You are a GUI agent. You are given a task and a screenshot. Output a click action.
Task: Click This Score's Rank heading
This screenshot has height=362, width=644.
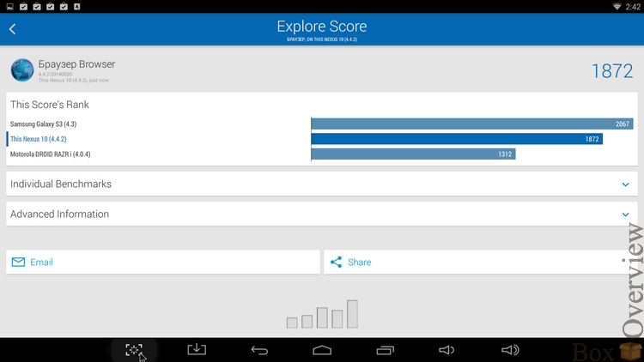click(x=50, y=105)
